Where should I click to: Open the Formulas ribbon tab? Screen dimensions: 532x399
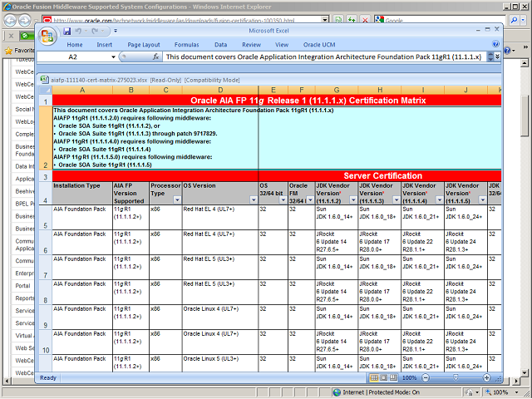186,44
